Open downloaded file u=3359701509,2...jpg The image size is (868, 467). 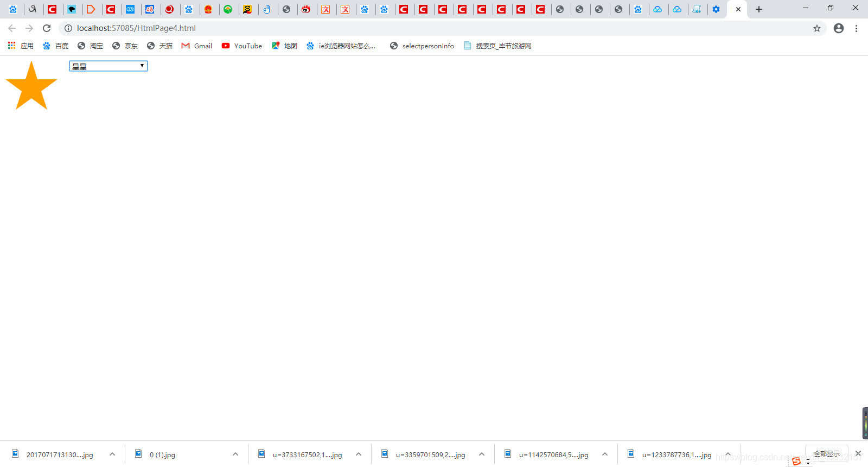pyautogui.click(x=423, y=455)
